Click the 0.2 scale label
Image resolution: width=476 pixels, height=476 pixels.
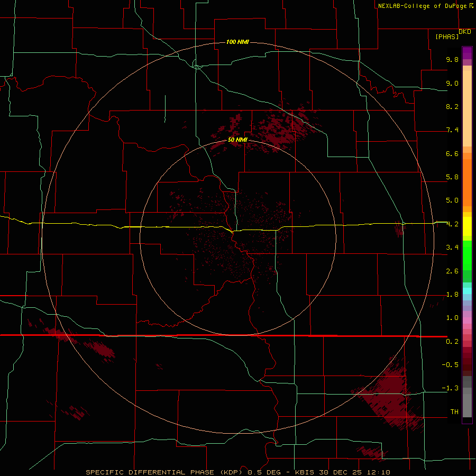(x=452, y=342)
